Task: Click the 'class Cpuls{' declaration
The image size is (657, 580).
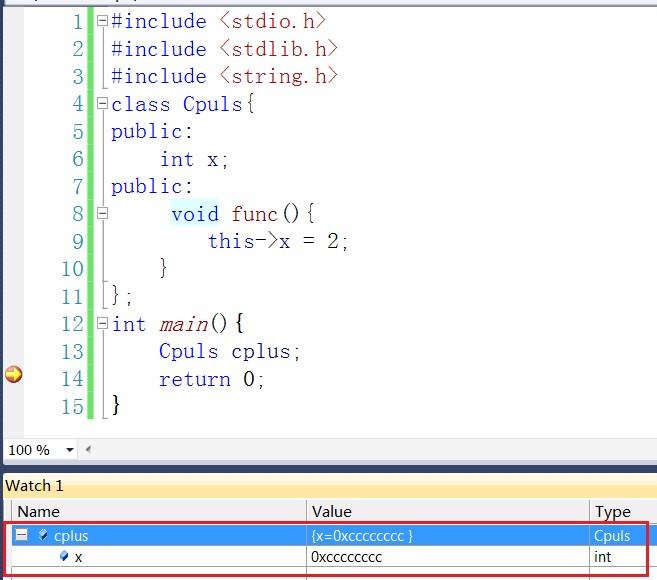Action: (183, 104)
